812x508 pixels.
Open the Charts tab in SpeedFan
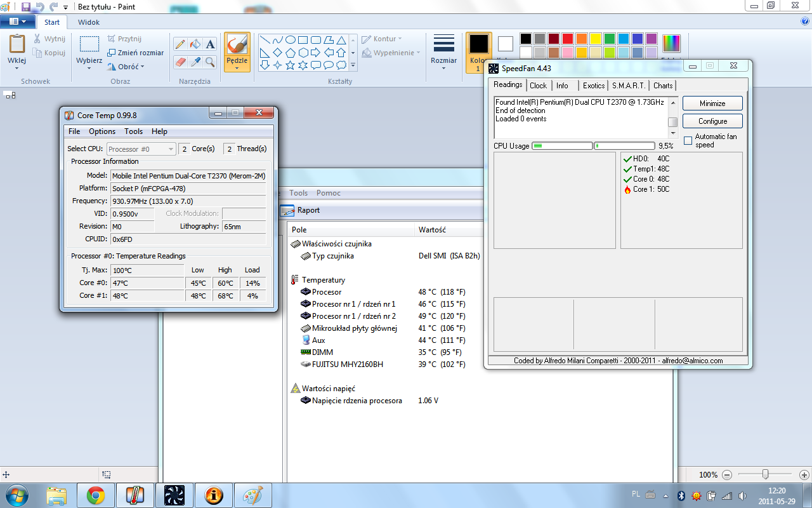click(663, 86)
